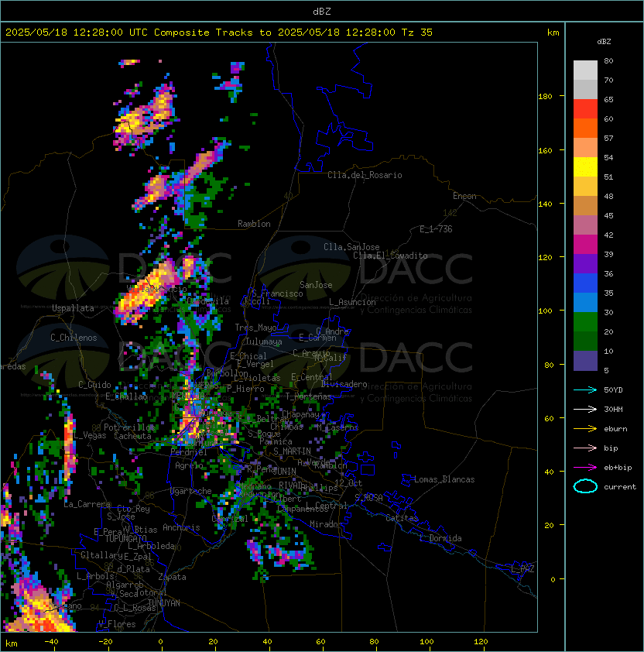Click the 'Catitas' place label
This screenshot has width=644, height=652.
(402, 518)
